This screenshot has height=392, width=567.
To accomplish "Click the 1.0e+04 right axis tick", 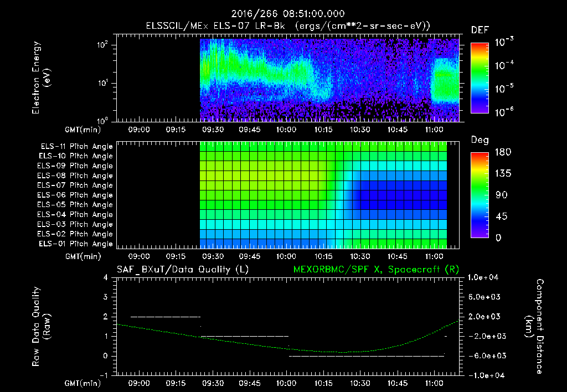I will (483, 277).
